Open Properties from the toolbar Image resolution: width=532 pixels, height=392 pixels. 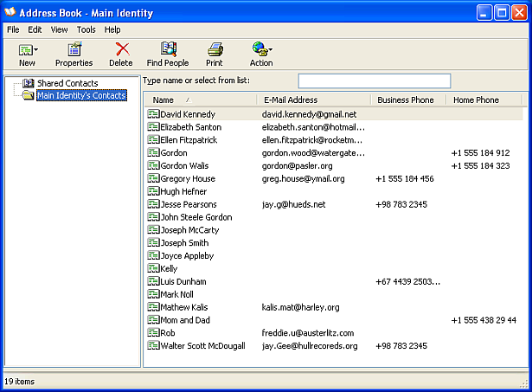tap(74, 49)
